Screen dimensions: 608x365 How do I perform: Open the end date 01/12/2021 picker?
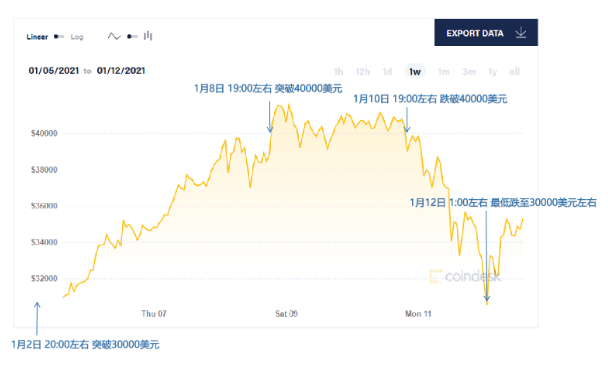tap(121, 71)
